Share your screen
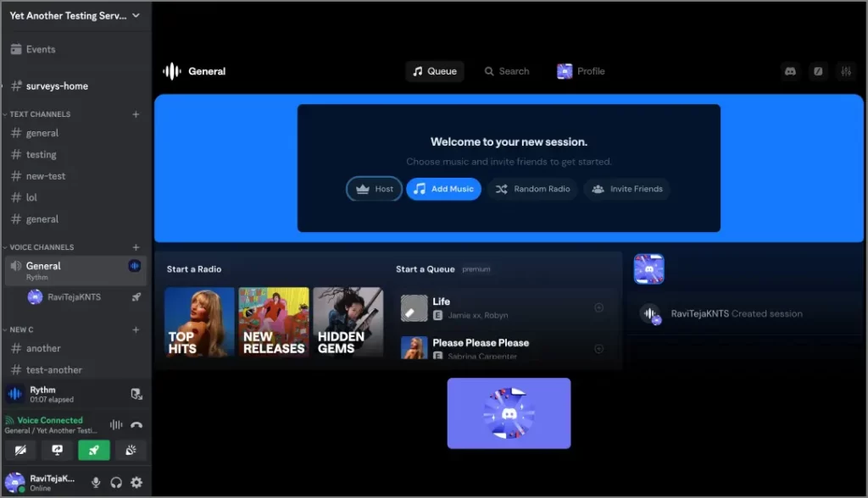This screenshot has height=498, width=868. (57, 451)
